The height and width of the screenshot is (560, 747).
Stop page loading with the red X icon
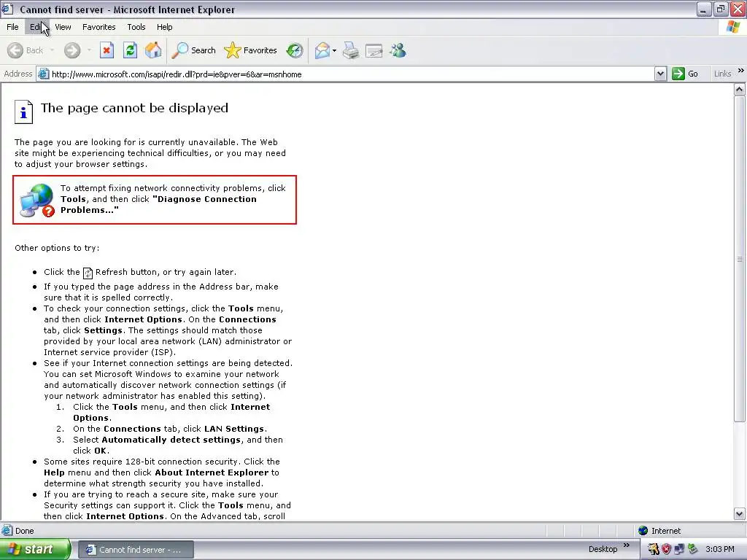tap(107, 50)
